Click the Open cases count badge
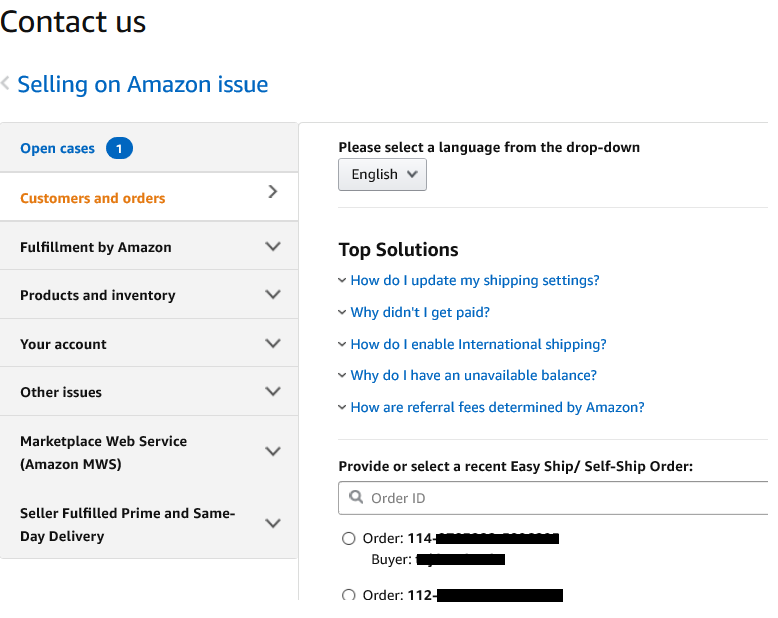Viewport: 778px width, 618px height. (x=119, y=149)
